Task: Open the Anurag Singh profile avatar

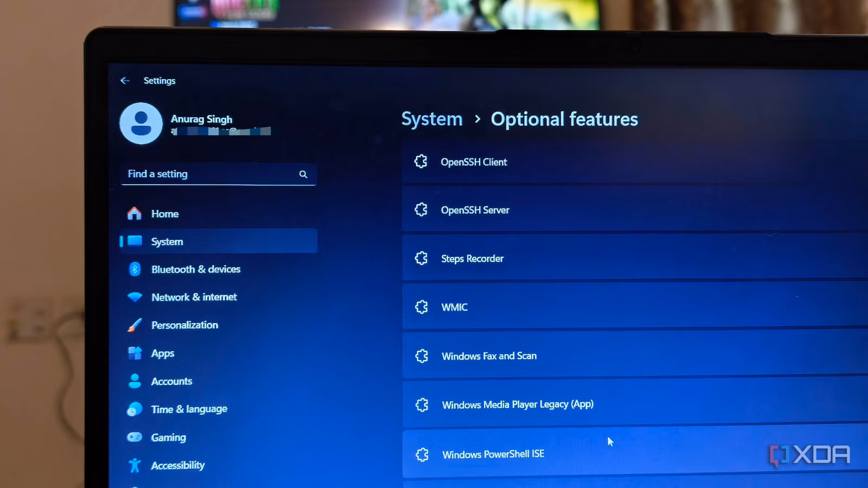Action: click(141, 124)
